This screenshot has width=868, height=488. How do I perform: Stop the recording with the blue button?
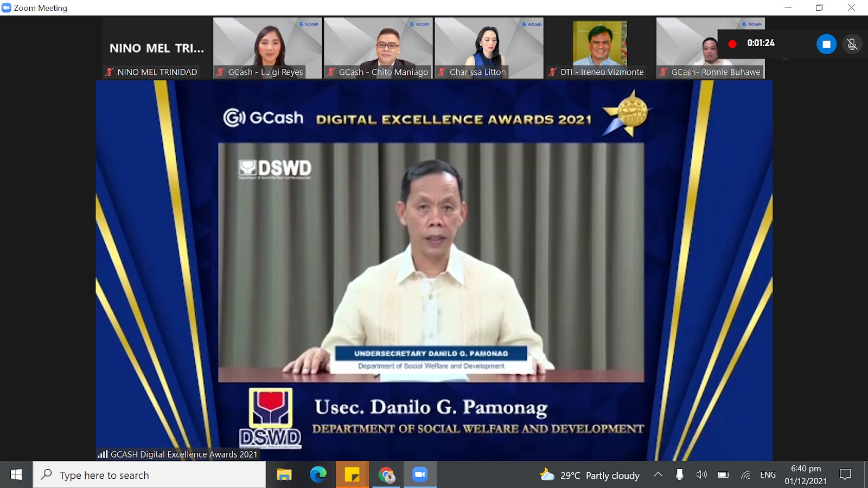826,44
